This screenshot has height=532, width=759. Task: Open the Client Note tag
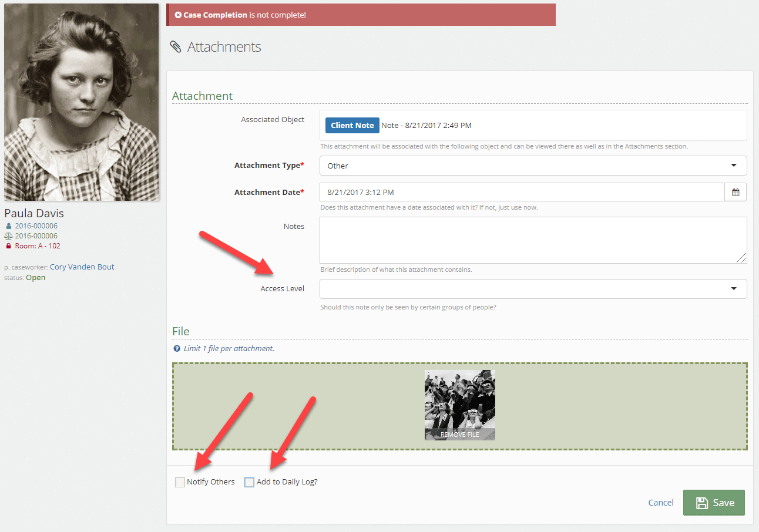pos(352,125)
